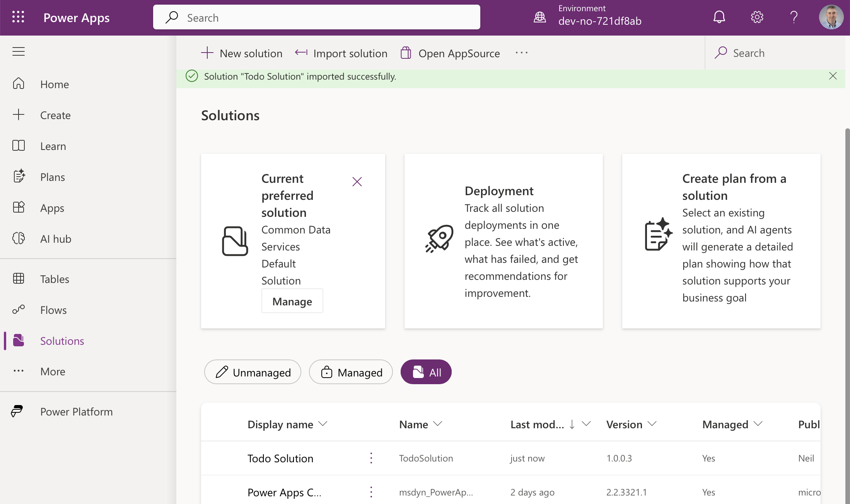The image size is (850, 504).
Task: Filter by Managed solutions
Action: [x=351, y=372]
